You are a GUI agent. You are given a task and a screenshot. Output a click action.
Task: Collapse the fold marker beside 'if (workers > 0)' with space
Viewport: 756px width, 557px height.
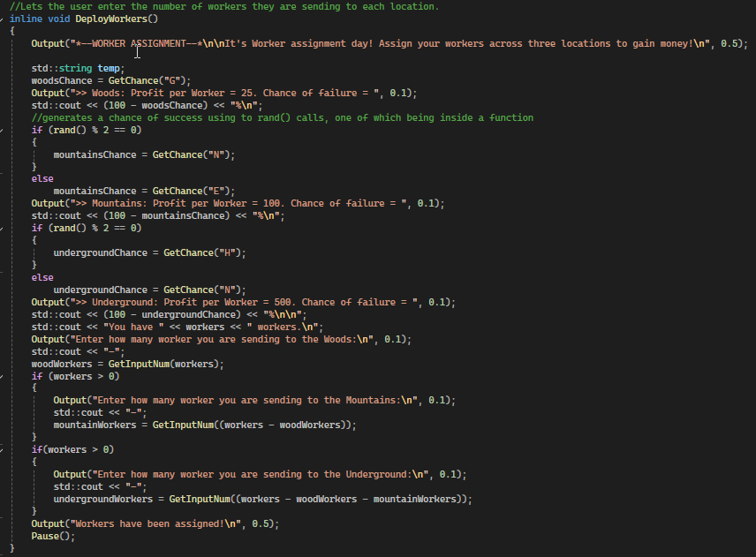coord(2,376)
